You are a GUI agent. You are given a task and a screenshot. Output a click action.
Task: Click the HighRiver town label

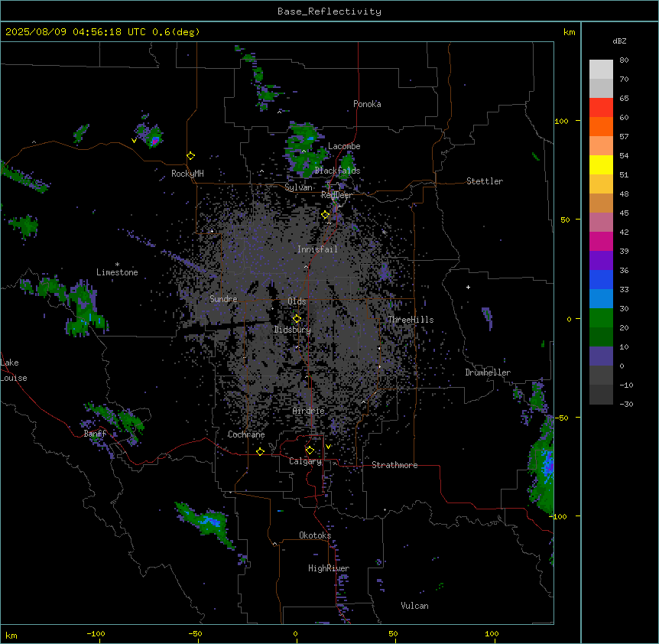pyautogui.click(x=329, y=568)
